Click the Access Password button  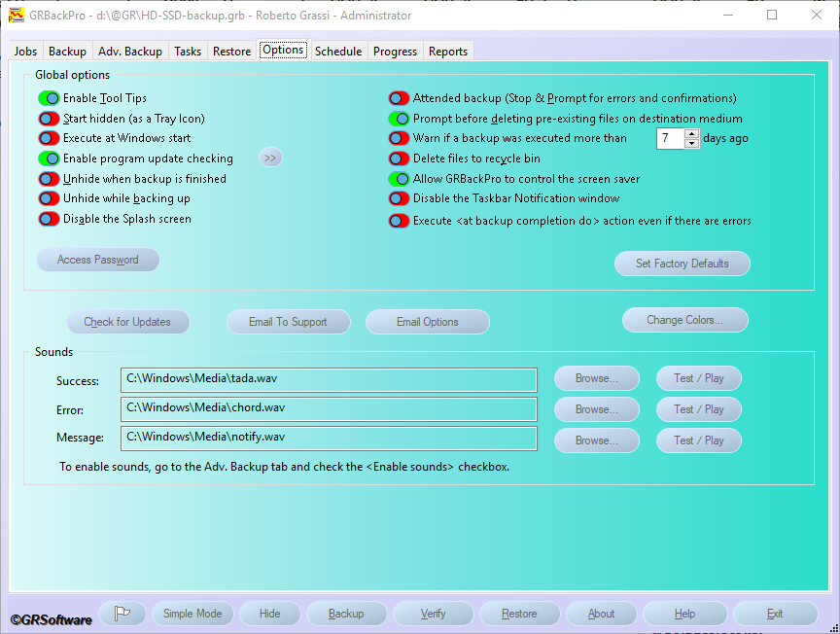[98, 260]
